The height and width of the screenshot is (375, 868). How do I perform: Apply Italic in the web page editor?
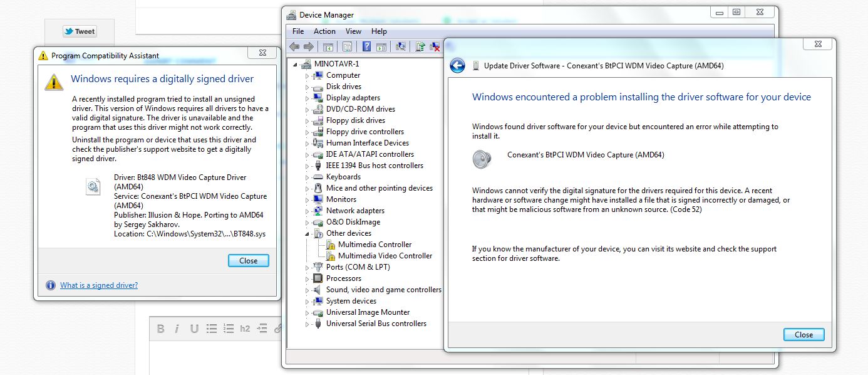pos(177,329)
